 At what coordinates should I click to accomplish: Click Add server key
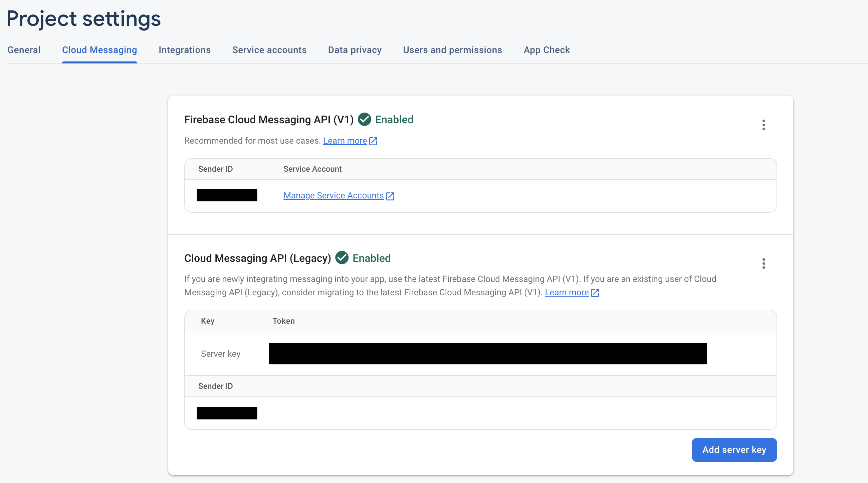coord(734,450)
